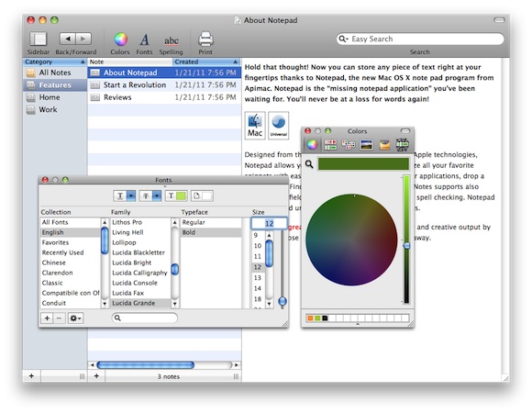Click the Easy Search magnifier icon
Image resolution: width=532 pixels, height=413 pixels.
pyautogui.click(x=343, y=39)
